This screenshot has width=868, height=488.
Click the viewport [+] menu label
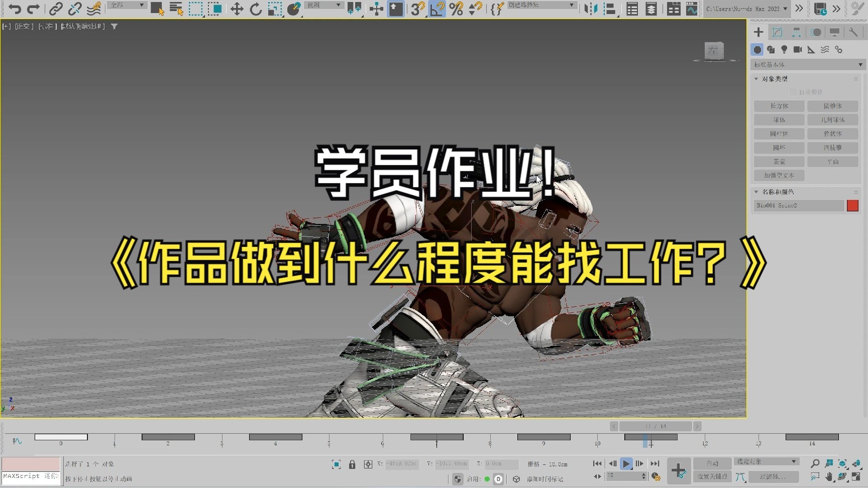(7, 26)
